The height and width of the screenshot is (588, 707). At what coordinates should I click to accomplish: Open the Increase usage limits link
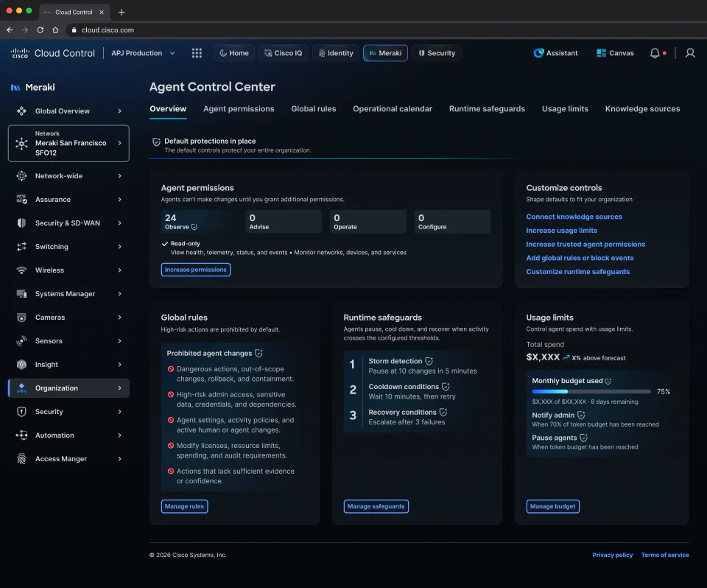pyautogui.click(x=561, y=231)
